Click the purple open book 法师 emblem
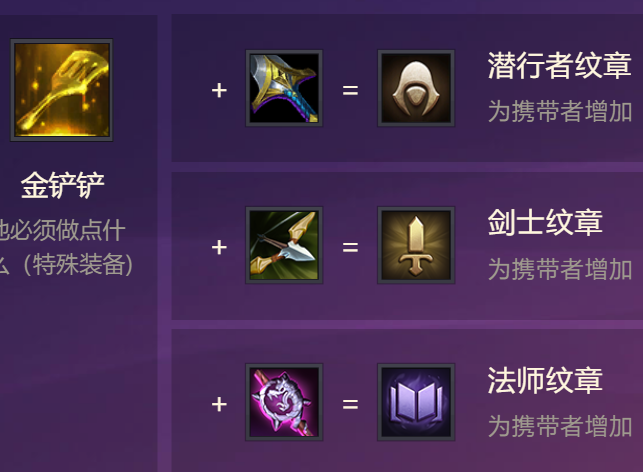The width and height of the screenshot is (643, 472). 416,402
